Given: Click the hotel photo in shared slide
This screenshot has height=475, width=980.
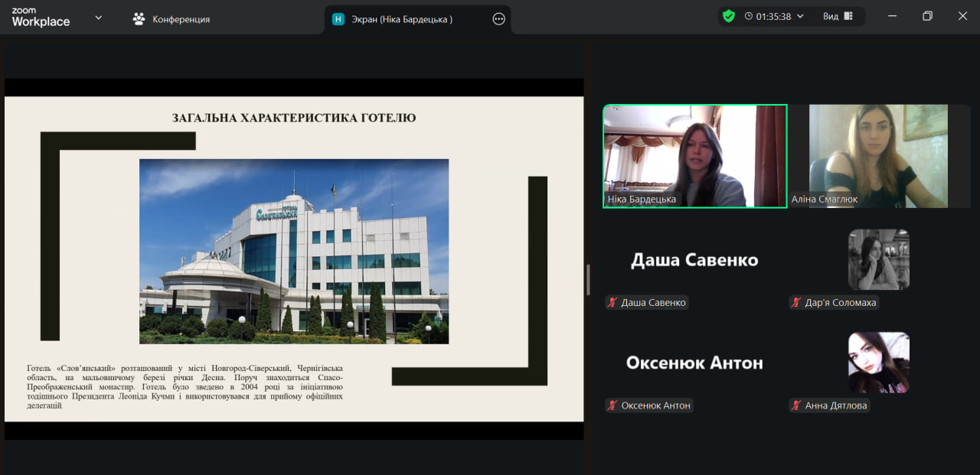Looking at the screenshot, I should pyautogui.click(x=293, y=251).
